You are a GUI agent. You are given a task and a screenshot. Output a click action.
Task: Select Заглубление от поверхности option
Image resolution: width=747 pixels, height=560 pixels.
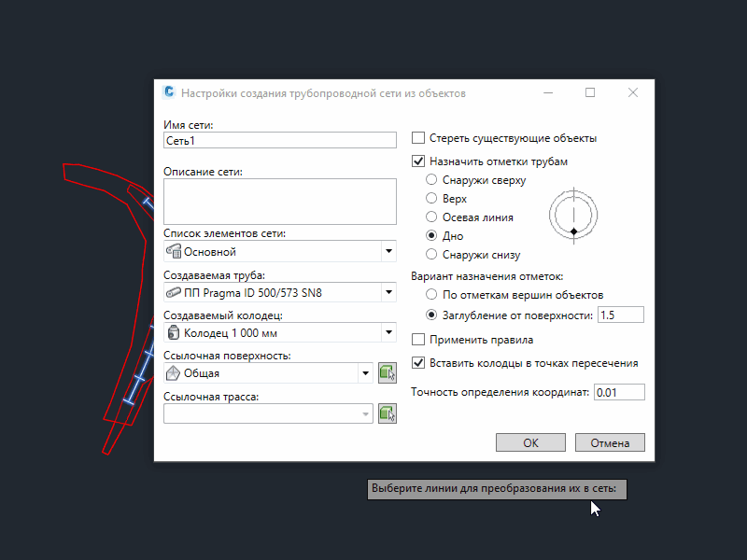pyautogui.click(x=431, y=315)
